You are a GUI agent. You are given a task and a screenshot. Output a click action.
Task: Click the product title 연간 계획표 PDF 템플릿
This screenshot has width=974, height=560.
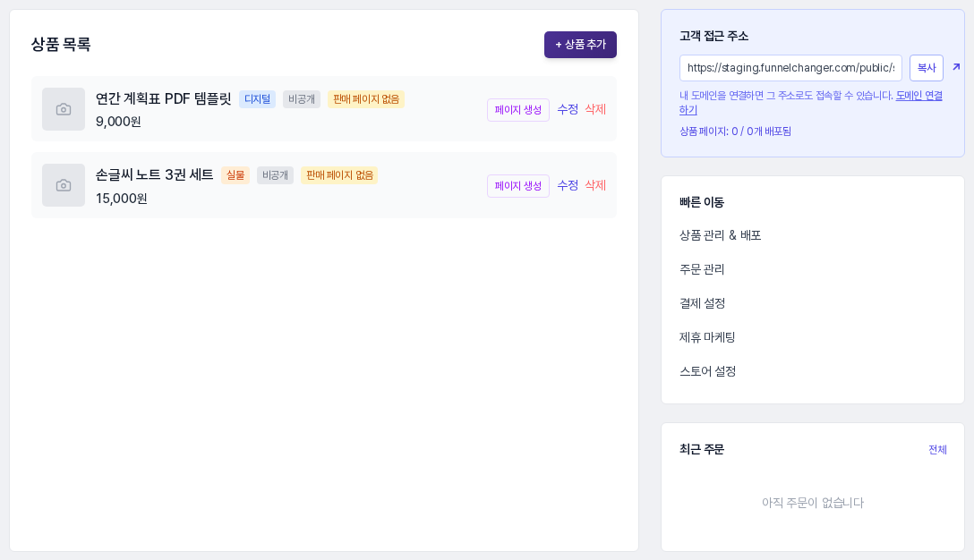(163, 98)
